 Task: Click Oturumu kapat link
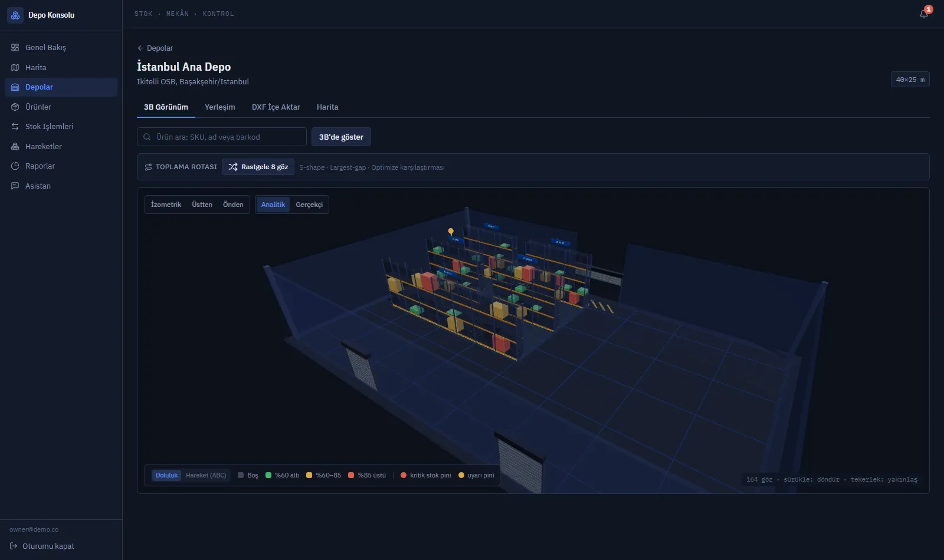click(42, 546)
